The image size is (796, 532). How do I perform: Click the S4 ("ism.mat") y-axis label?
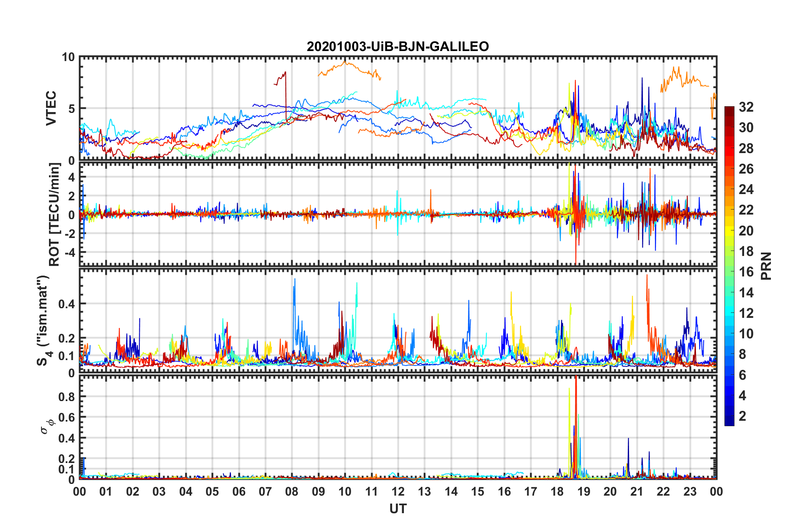pos(44,320)
